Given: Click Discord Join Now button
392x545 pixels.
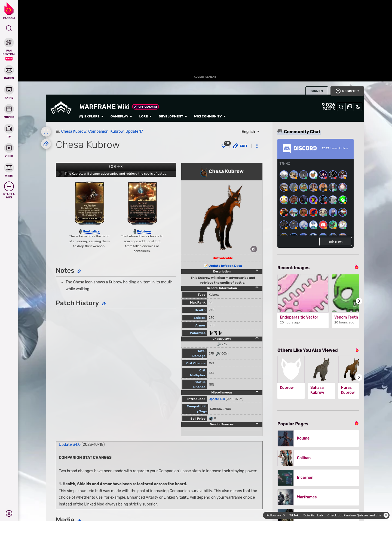Looking at the screenshot, I should tap(336, 242).
